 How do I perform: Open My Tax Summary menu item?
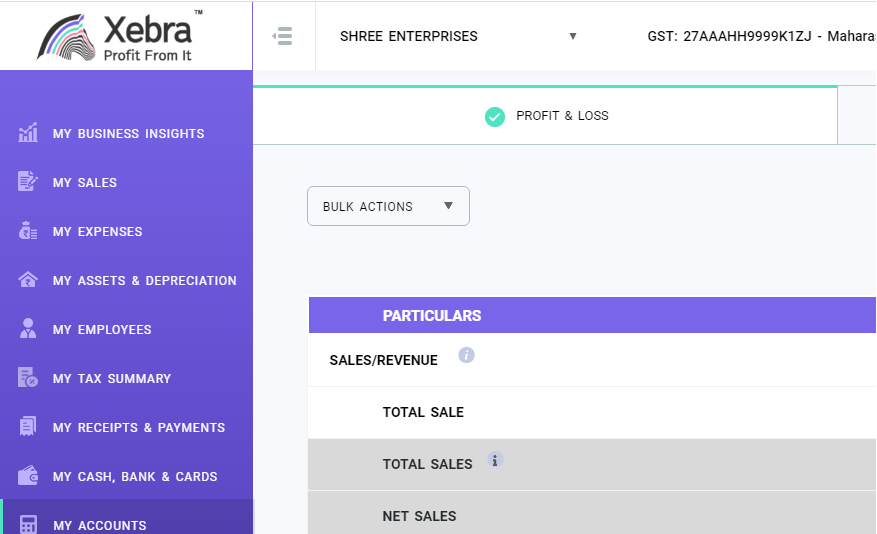pyautogui.click(x=112, y=379)
